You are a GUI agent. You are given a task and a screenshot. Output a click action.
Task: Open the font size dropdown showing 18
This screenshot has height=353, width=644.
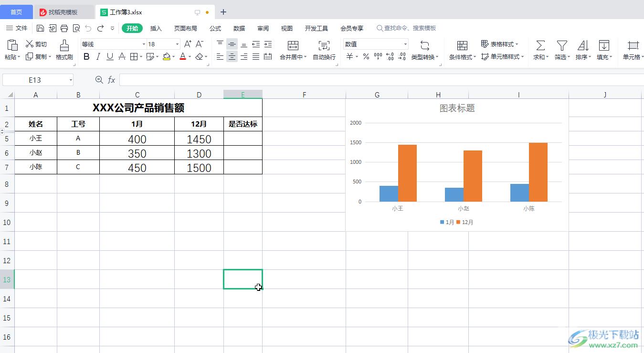(x=177, y=44)
